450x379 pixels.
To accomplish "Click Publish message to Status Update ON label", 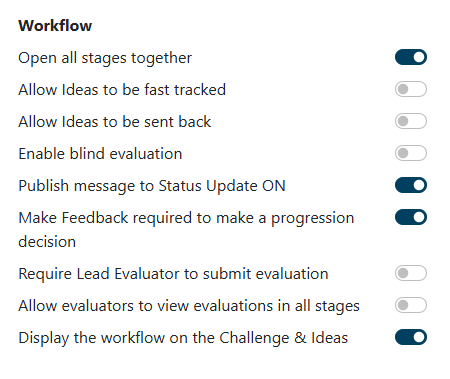I will [152, 186].
